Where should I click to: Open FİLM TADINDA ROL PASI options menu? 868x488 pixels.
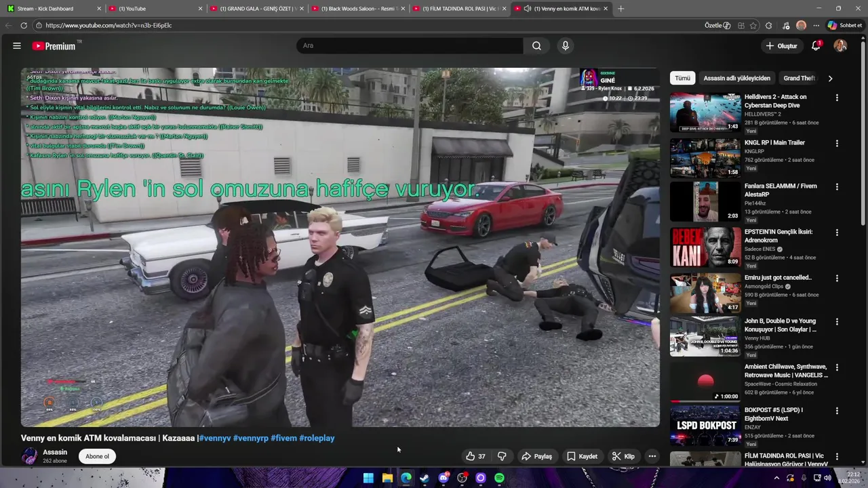click(837, 457)
